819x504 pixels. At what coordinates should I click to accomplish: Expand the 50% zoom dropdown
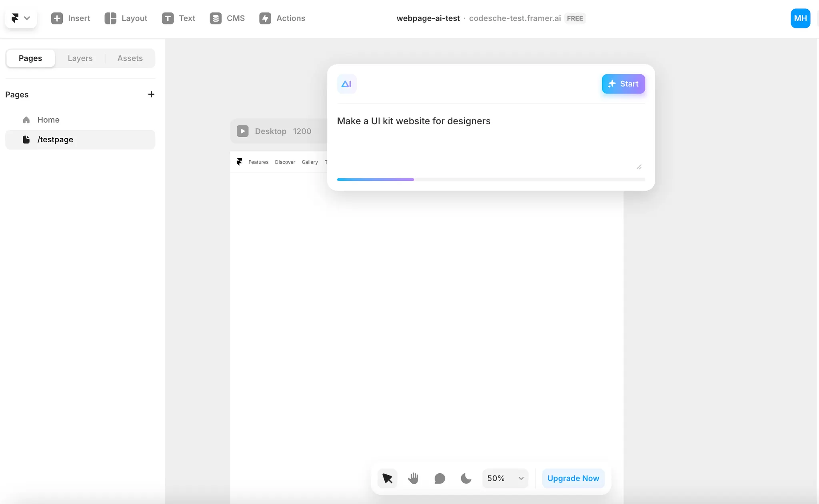[x=505, y=478]
